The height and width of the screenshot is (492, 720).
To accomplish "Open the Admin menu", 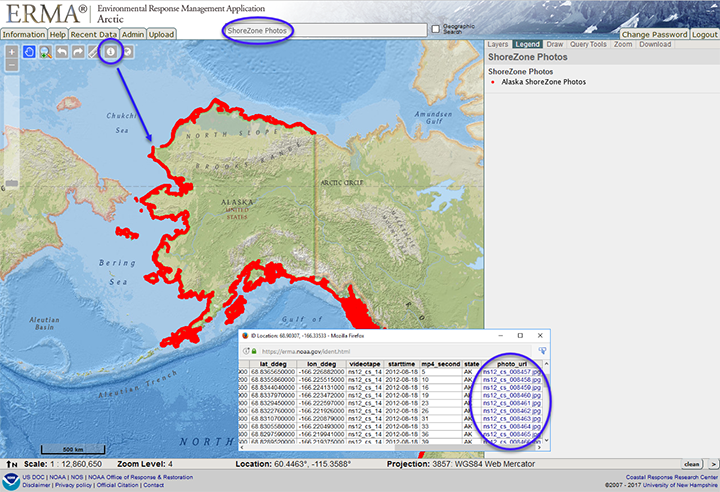I will pyautogui.click(x=133, y=34).
